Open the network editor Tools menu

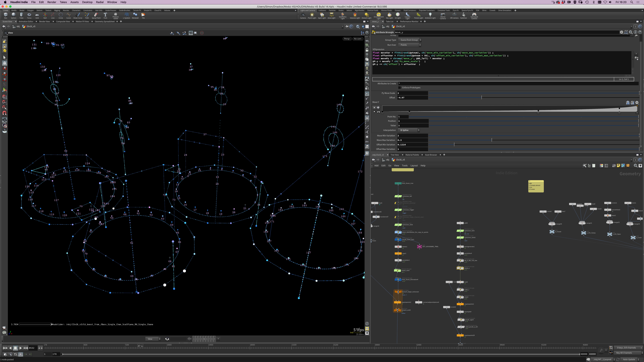[x=405, y=166]
